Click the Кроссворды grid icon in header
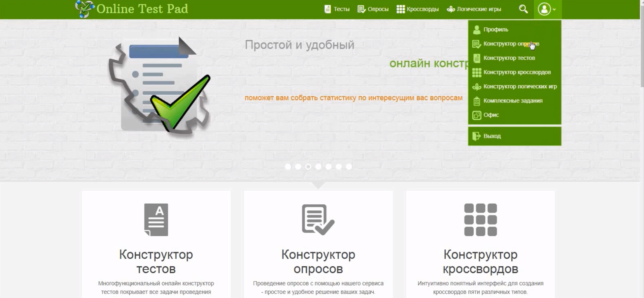Viewport: 644px width, 298px height. (401, 9)
